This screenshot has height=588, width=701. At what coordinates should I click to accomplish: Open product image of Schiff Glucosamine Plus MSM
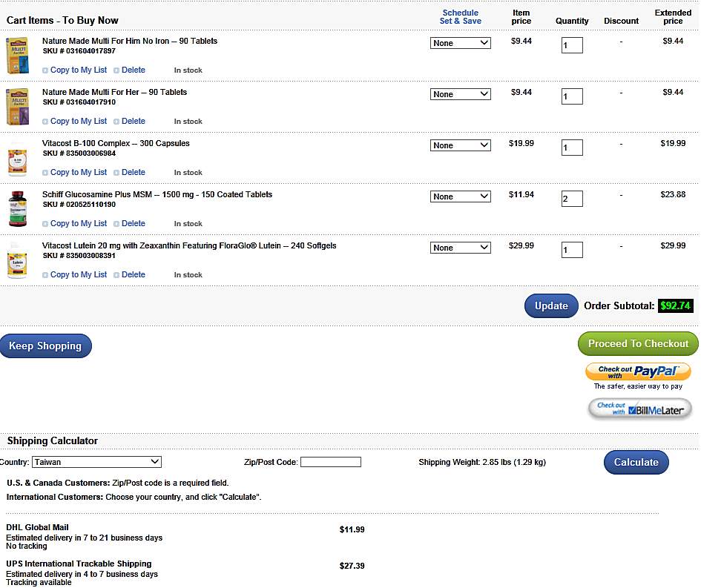[18, 209]
